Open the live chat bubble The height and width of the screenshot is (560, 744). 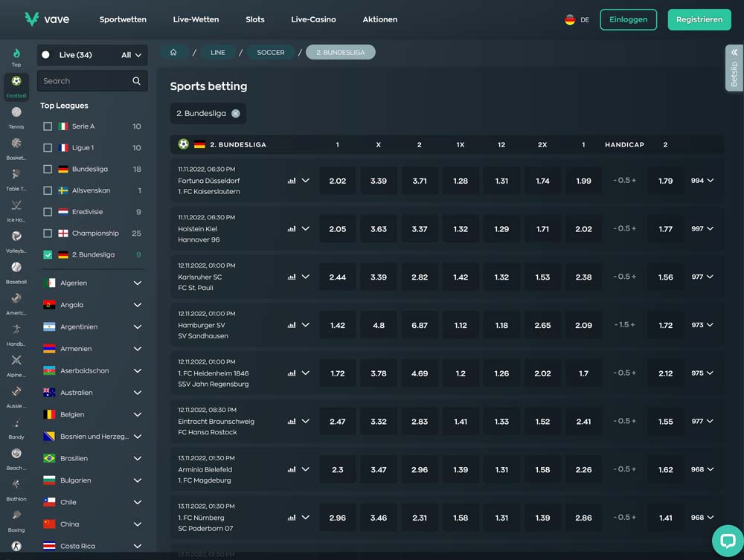click(x=728, y=541)
